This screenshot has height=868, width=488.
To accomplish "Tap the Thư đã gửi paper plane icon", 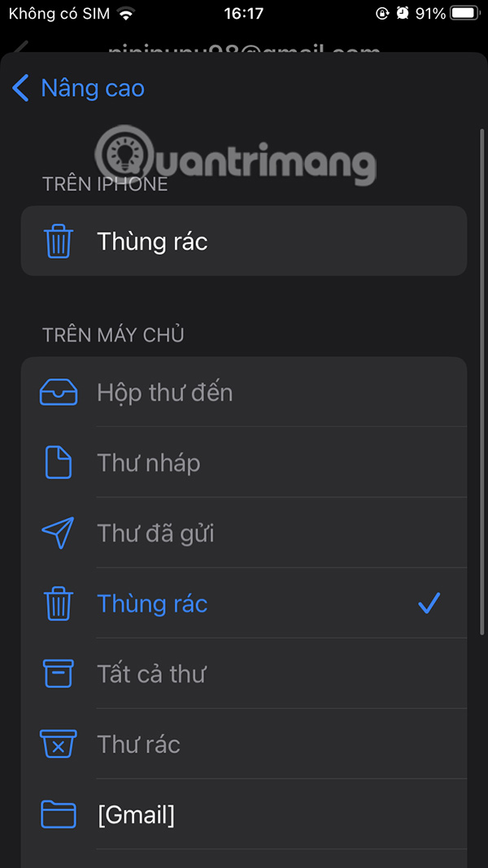I will [58, 534].
